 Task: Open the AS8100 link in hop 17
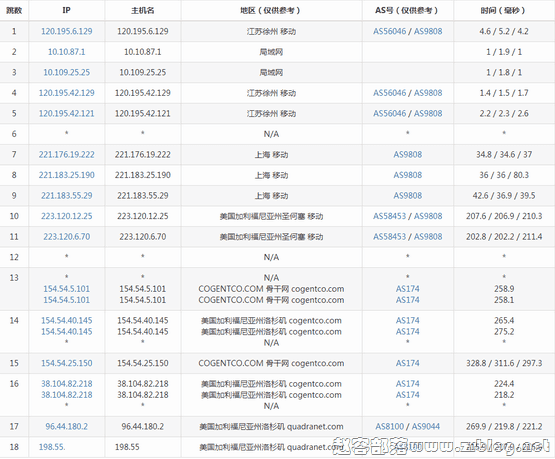click(389, 426)
